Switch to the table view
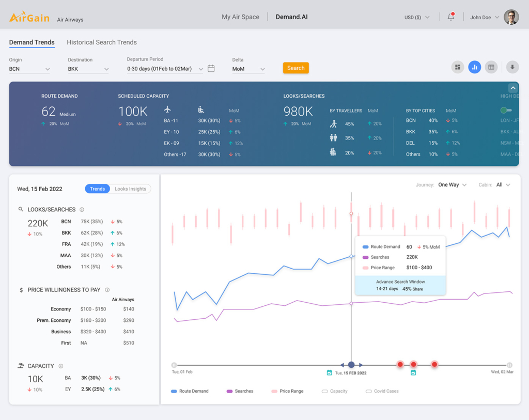 [491, 67]
